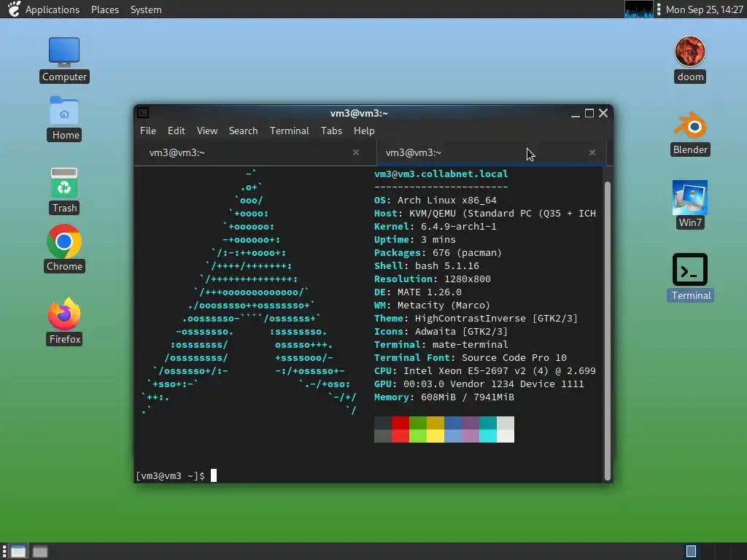Click the system monitor graph applet
The height and width of the screenshot is (560, 747).
pyautogui.click(x=638, y=9)
